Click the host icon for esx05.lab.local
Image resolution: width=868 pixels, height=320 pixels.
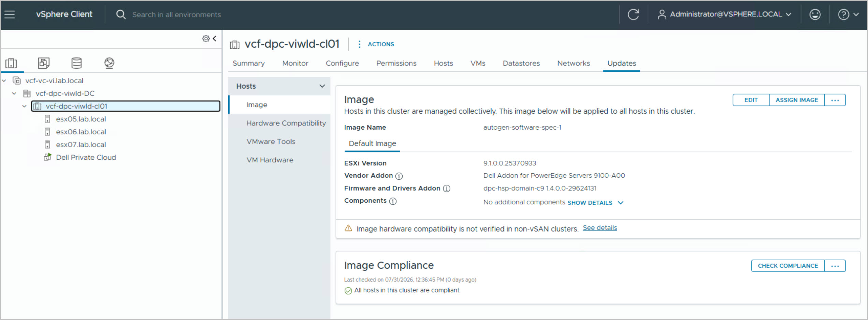tap(47, 119)
